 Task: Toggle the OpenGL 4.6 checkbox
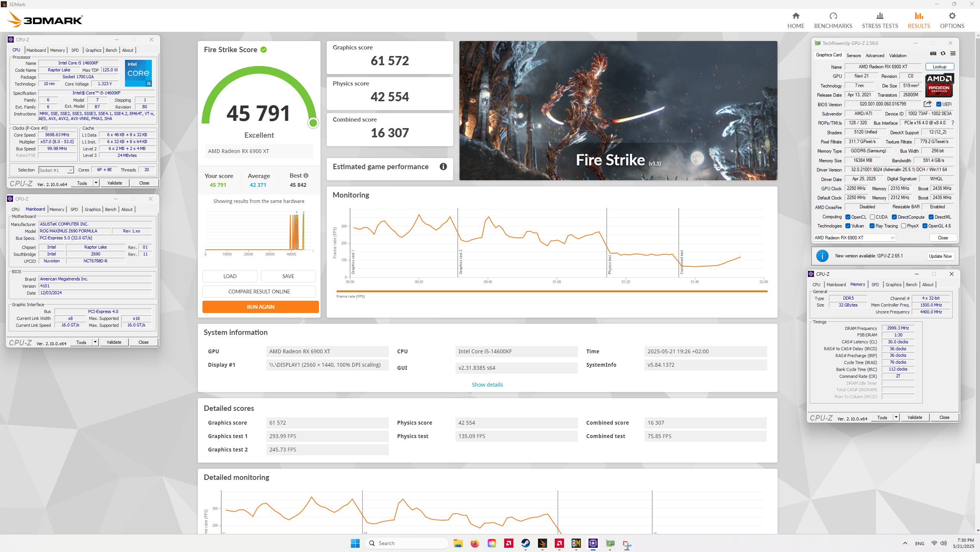click(925, 226)
